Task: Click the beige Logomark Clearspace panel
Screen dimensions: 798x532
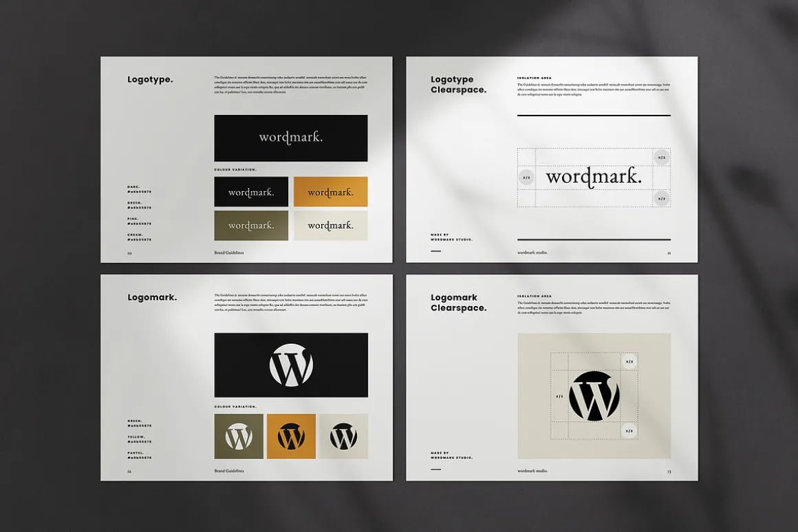Action: click(x=594, y=396)
